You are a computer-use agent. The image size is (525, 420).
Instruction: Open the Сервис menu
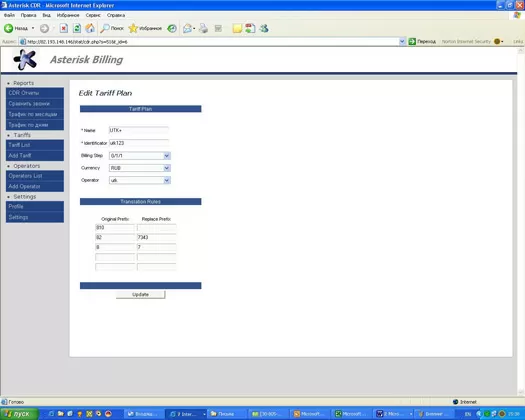(93, 15)
